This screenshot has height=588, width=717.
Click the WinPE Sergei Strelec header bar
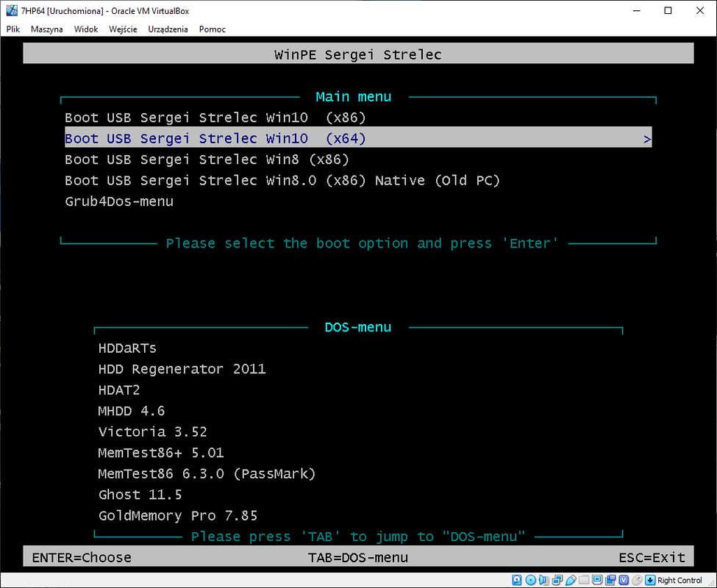tap(358, 54)
